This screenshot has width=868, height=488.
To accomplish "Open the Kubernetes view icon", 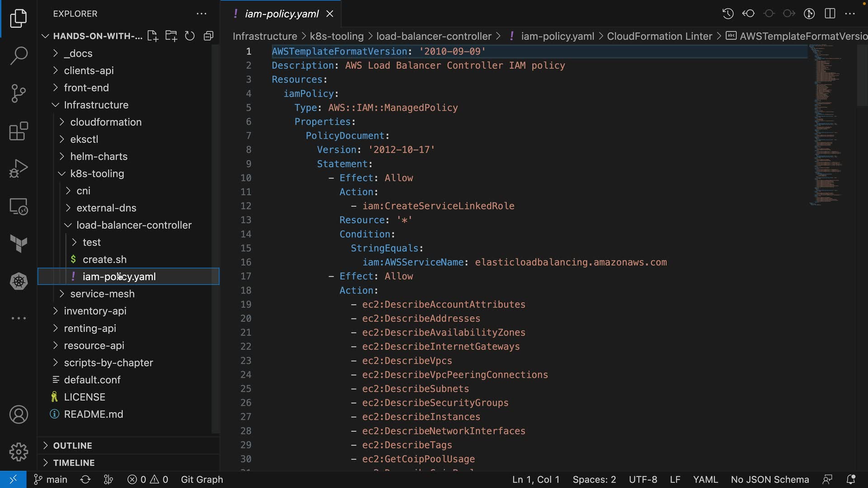I will 19,282.
